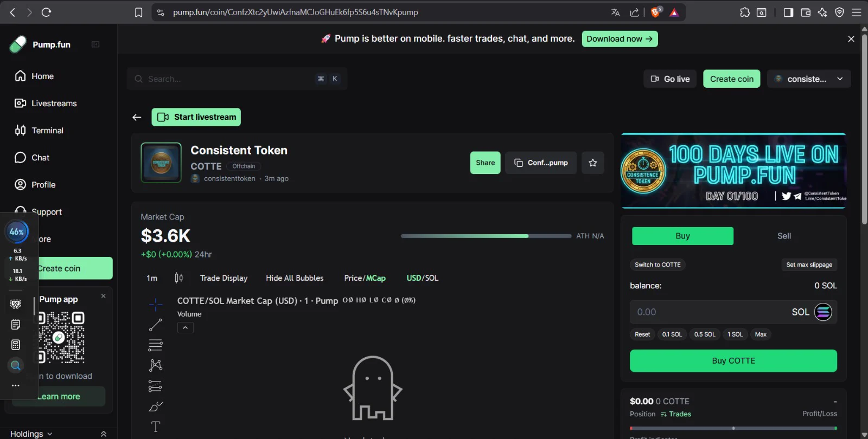The height and width of the screenshot is (439, 868).
Task: Select the 0.5 SOL preset amount
Action: tap(705, 334)
